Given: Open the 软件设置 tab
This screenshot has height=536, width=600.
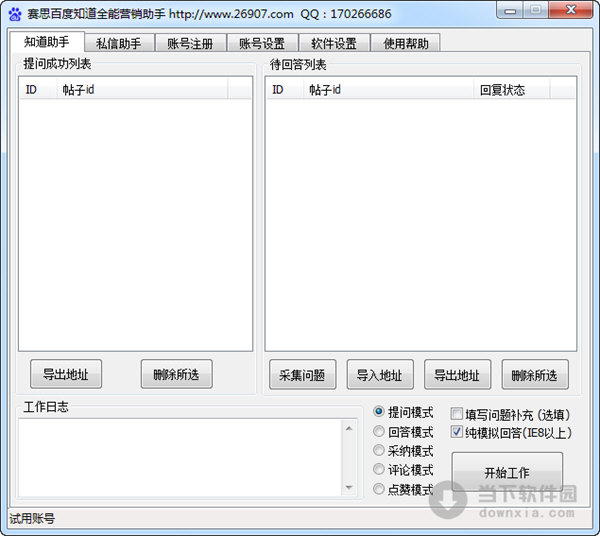Looking at the screenshot, I should click(334, 43).
